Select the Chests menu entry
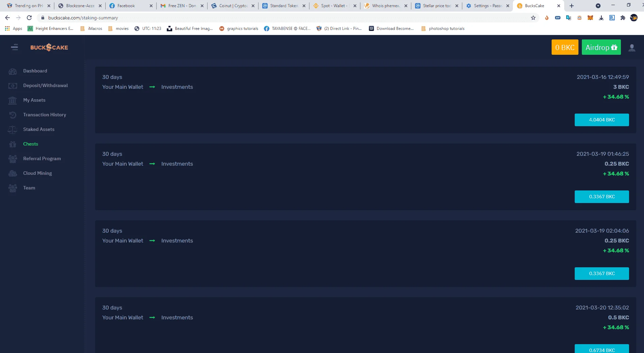Screen dimensions: 644x353 click(x=31, y=144)
